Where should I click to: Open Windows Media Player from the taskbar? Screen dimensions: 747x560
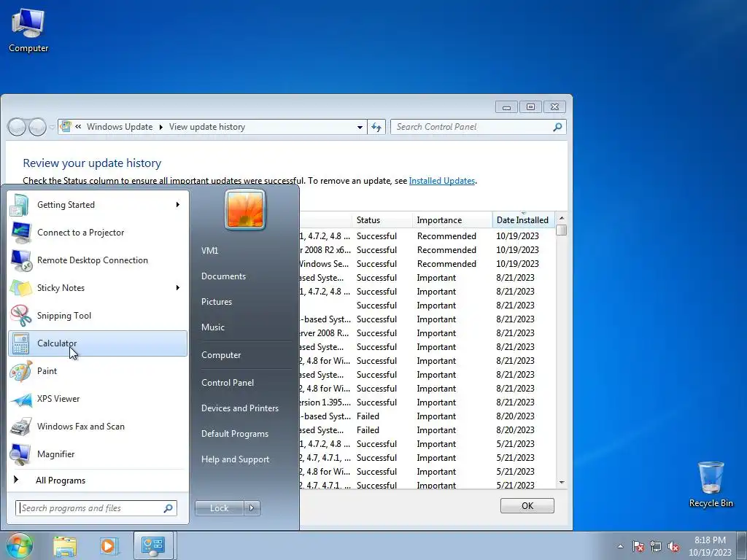(108, 546)
